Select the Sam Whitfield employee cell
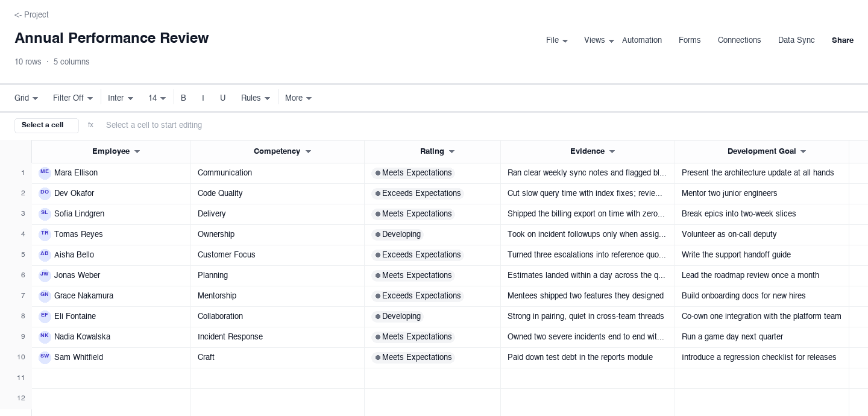This screenshot has width=868, height=416. tap(111, 358)
